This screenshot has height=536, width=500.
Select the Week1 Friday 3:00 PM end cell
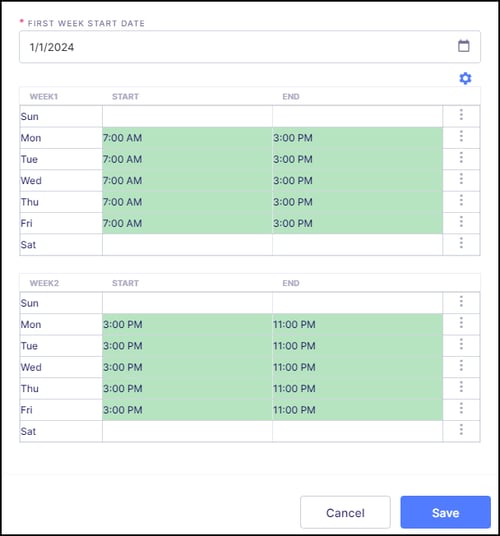coord(357,223)
